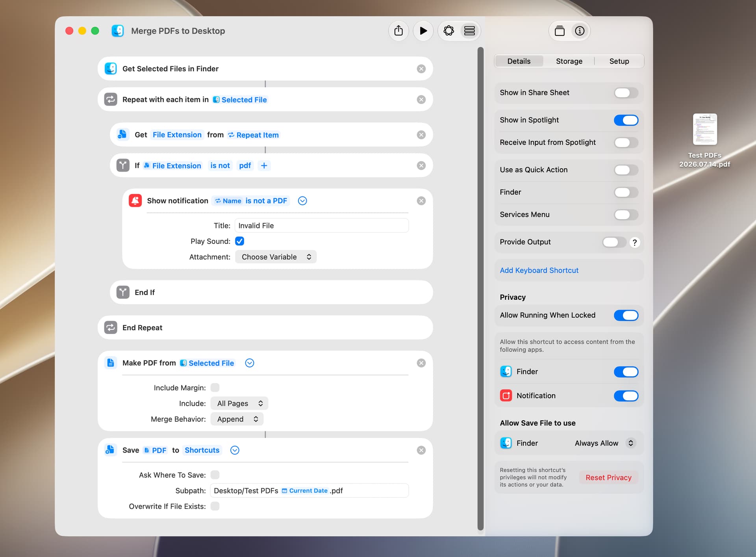Open the action library gear icon
This screenshot has width=756, height=557.
[448, 31]
